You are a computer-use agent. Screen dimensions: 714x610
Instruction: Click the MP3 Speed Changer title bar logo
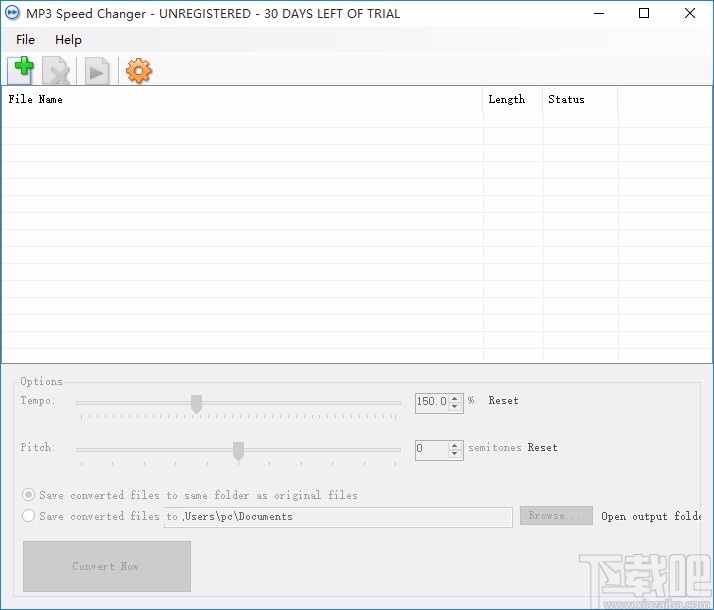coord(12,13)
